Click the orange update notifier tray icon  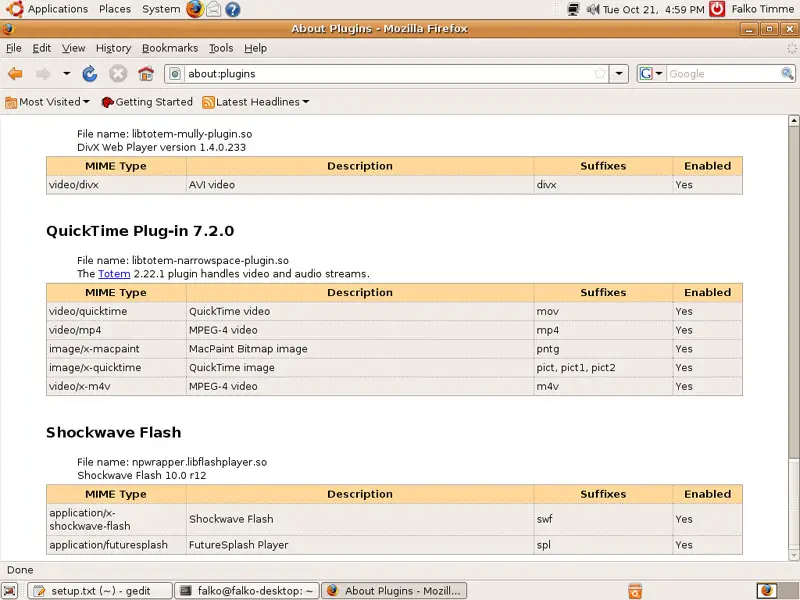tap(635, 591)
